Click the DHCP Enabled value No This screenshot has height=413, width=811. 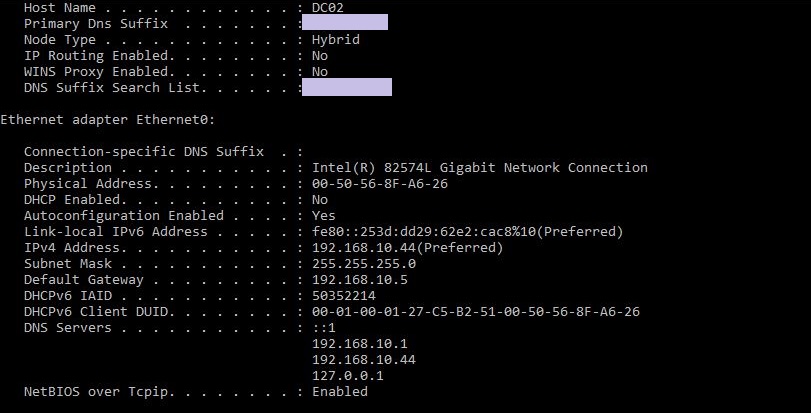320,200
